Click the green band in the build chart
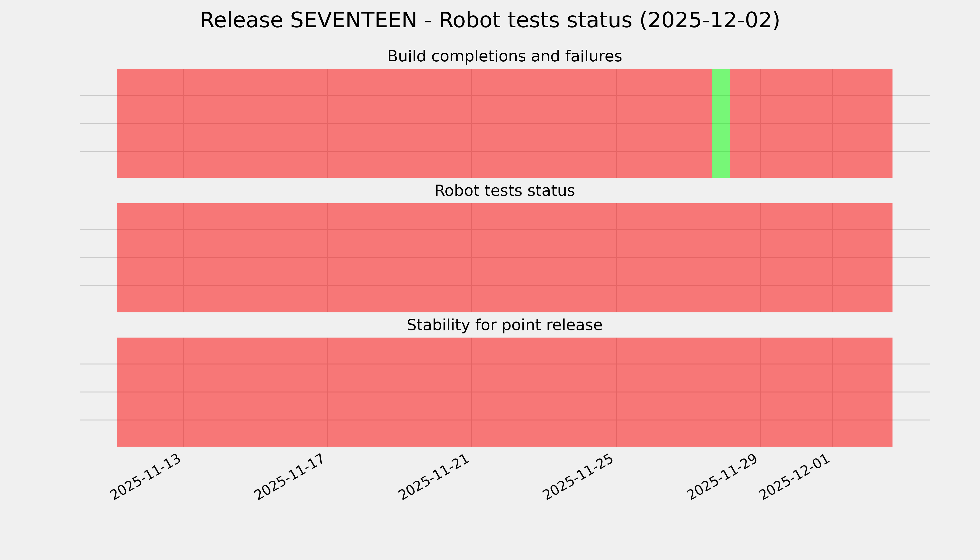 coord(721,123)
